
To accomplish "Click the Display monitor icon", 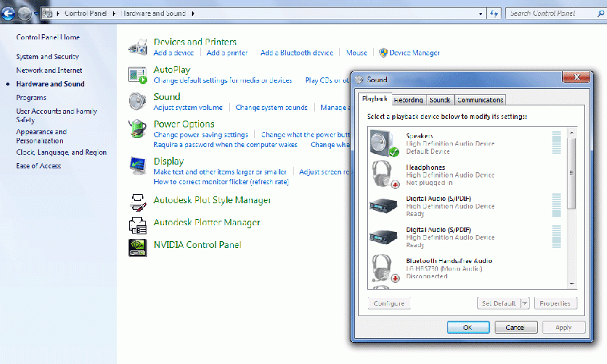I will click(x=138, y=166).
